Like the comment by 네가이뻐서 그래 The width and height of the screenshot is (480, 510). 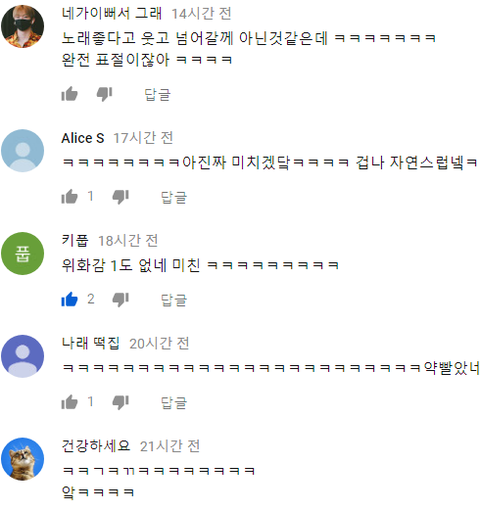(x=69, y=94)
